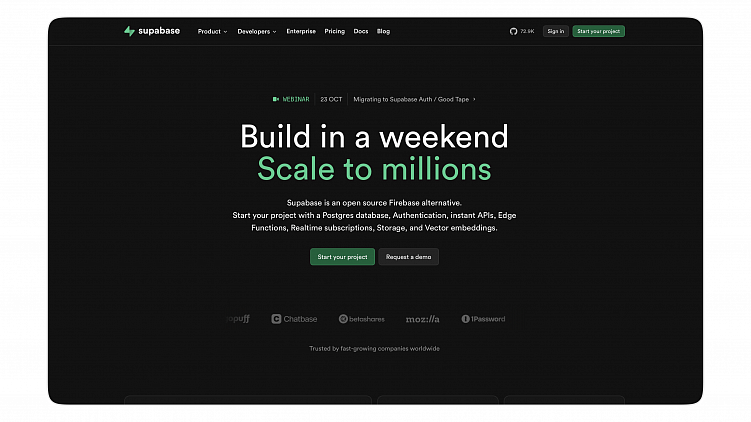Go to the Pricing page
This screenshot has width=751, height=422.
(x=335, y=31)
